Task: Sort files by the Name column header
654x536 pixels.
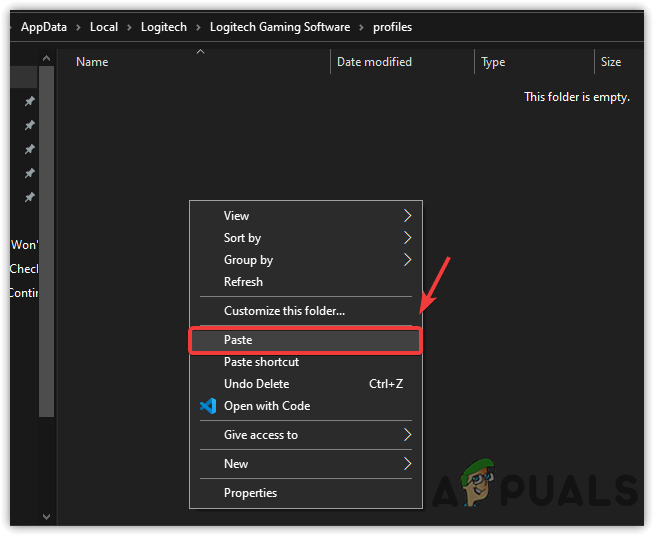Action: [92, 62]
